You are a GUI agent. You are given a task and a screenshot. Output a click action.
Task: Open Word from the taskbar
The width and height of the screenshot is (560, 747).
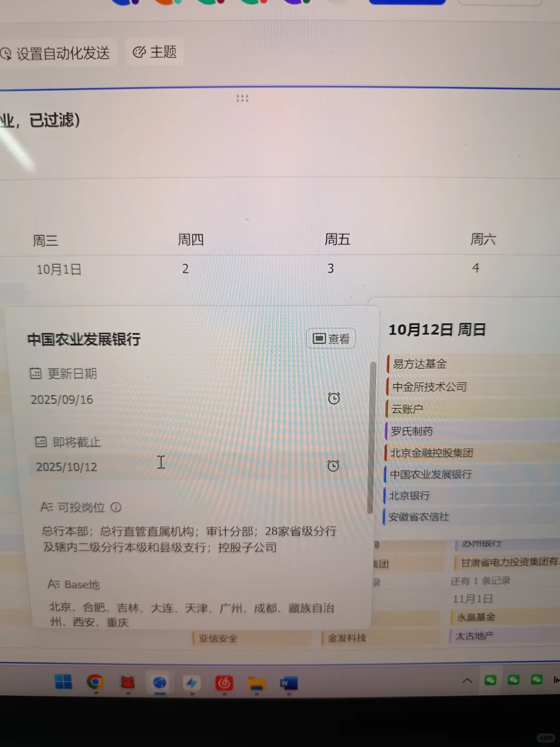coord(289,683)
